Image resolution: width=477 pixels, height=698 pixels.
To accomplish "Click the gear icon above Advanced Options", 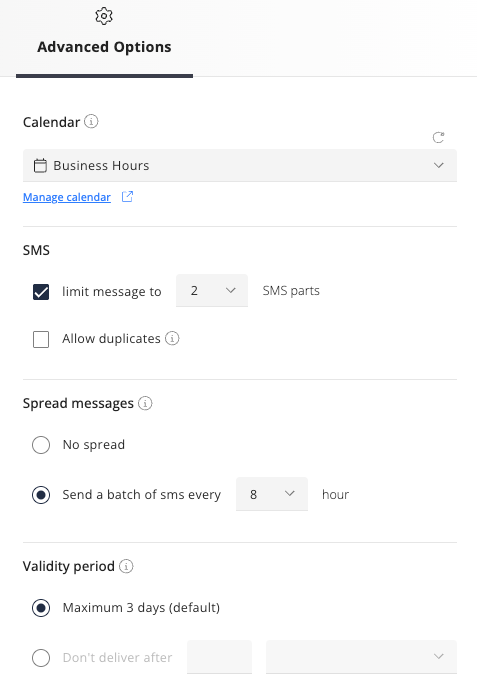I will pyautogui.click(x=104, y=16).
